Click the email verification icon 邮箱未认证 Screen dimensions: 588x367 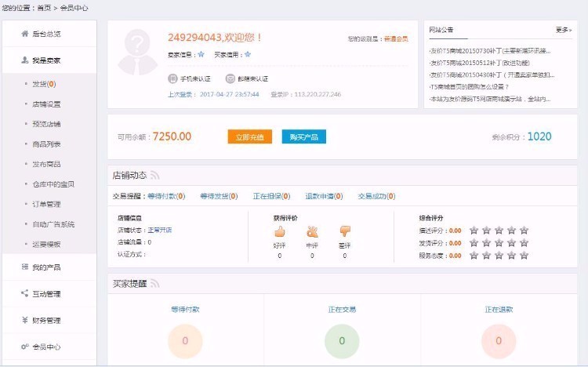coord(230,78)
